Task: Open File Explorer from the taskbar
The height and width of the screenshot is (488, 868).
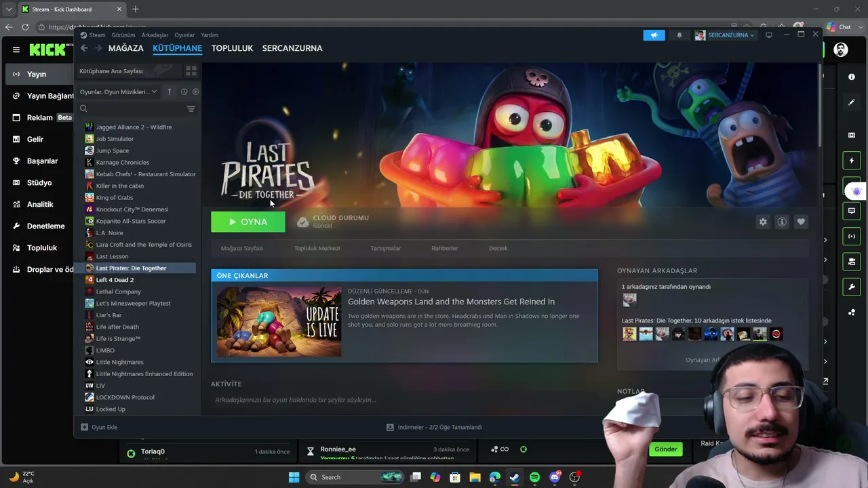Action: point(475,477)
